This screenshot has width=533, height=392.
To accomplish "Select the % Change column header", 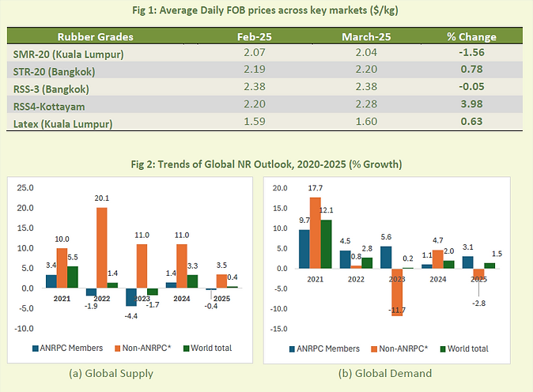I will pos(471,36).
